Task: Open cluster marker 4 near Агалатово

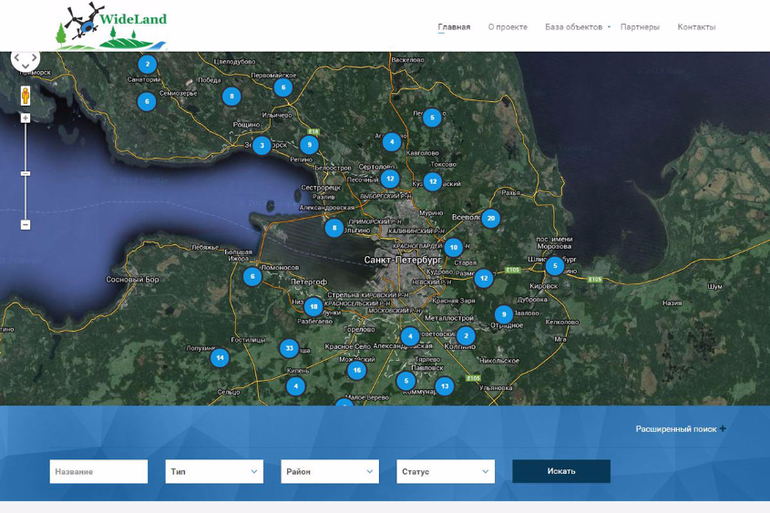Action: (392, 142)
